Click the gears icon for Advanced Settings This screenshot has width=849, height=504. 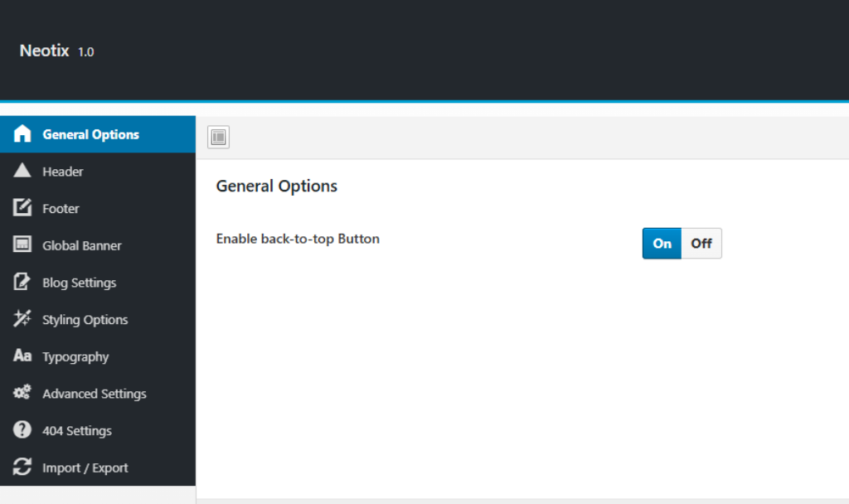click(x=22, y=394)
